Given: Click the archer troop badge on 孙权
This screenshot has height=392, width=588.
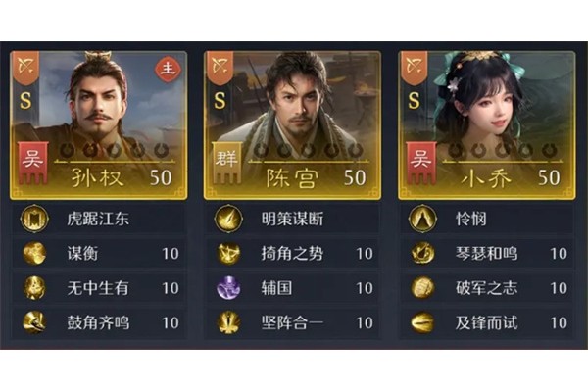Looking at the screenshot, I should (25, 68).
